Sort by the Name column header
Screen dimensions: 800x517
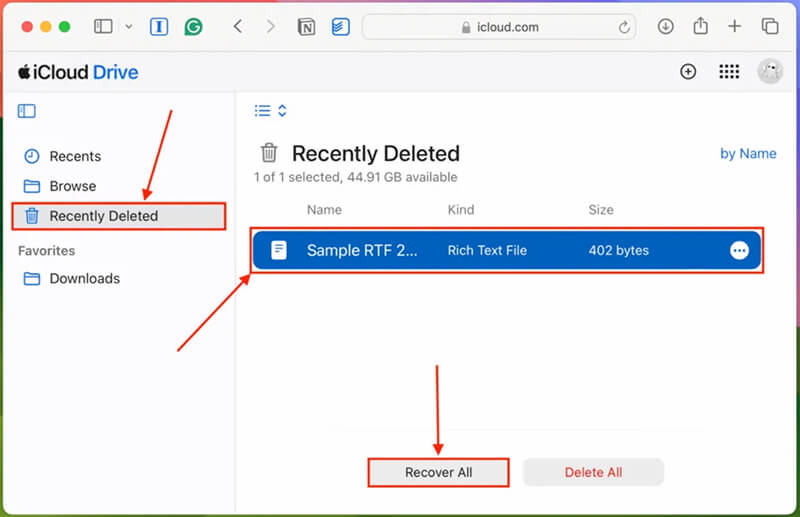(324, 210)
